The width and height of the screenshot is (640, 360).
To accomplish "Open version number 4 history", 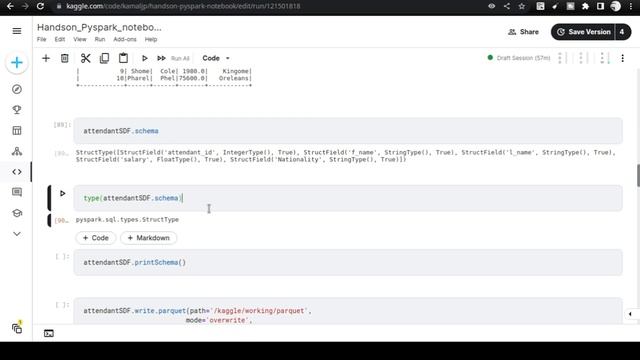I will tap(622, 32).
